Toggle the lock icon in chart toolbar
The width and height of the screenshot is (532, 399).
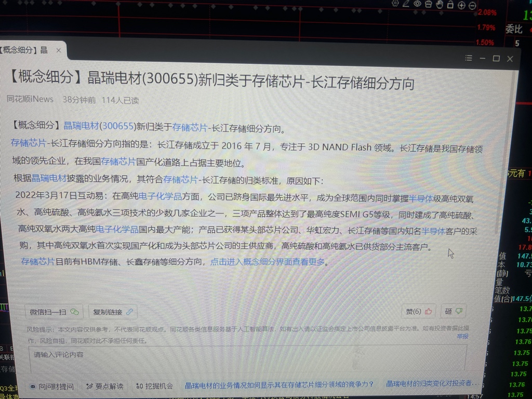pyautogui.click(x=450, y=4)
